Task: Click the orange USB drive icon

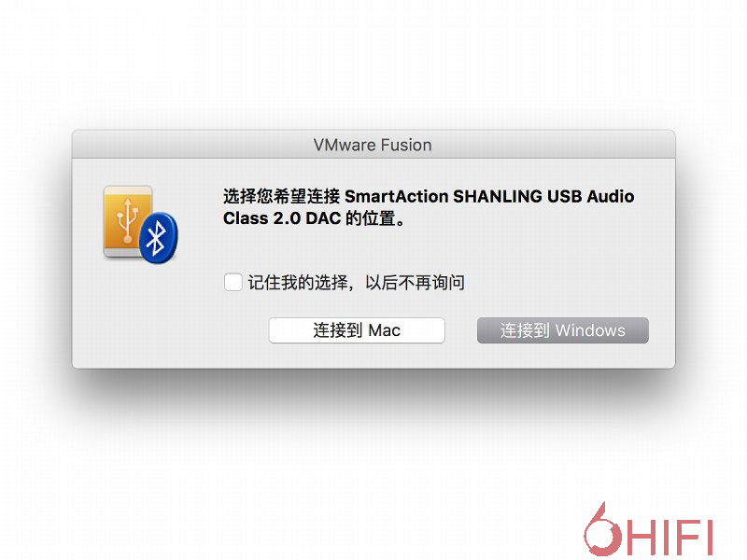Action: tap(128, 222)
